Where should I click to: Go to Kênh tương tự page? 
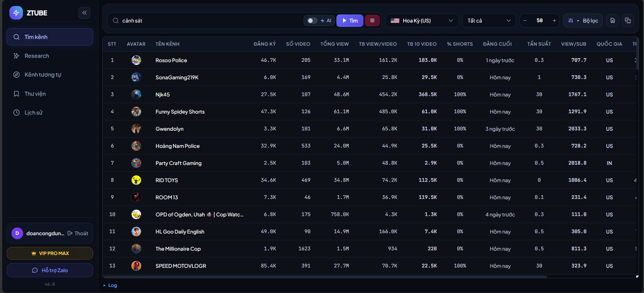point(50,75)
